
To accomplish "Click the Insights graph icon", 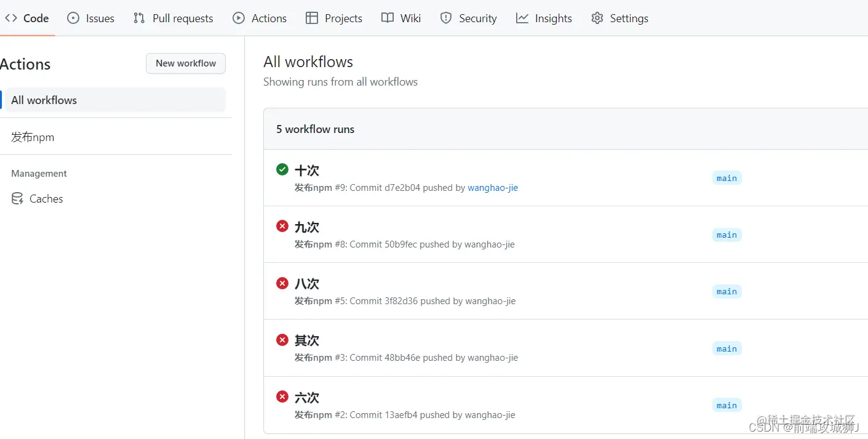I will 522,18.
